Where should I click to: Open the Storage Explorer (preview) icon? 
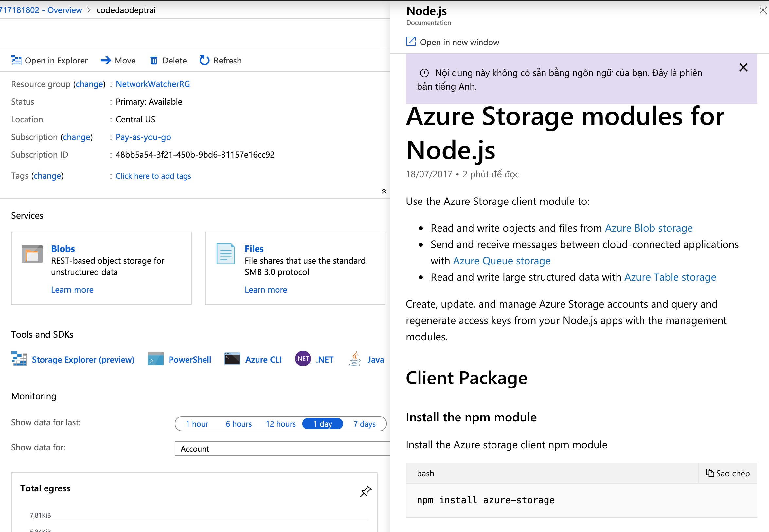(x=19, y=359)
